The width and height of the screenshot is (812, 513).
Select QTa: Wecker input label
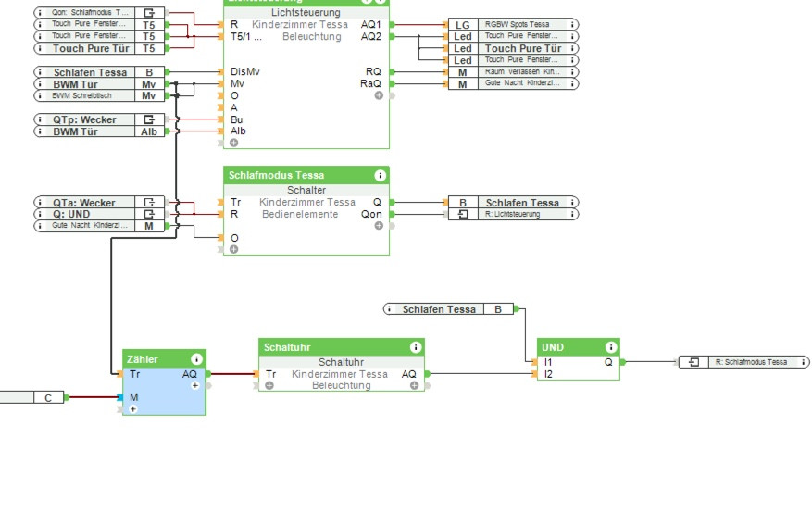pos(84,203)
